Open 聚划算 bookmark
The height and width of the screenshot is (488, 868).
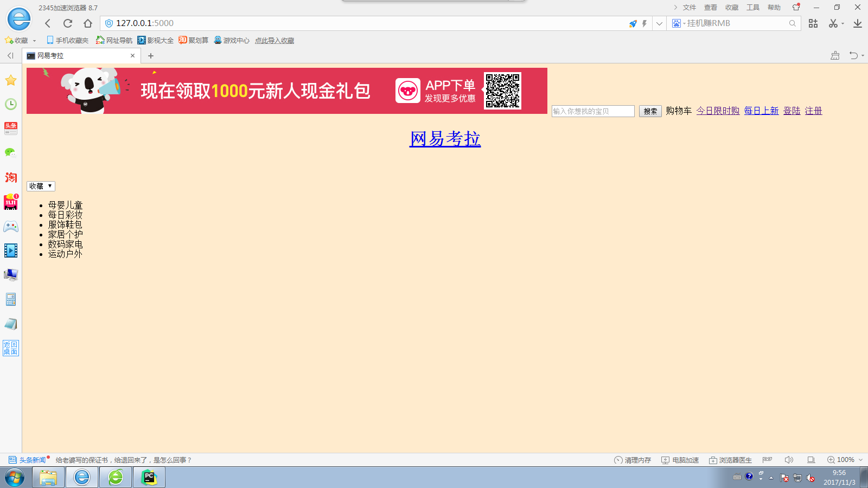pyautogui.click(x=194, y=40)
